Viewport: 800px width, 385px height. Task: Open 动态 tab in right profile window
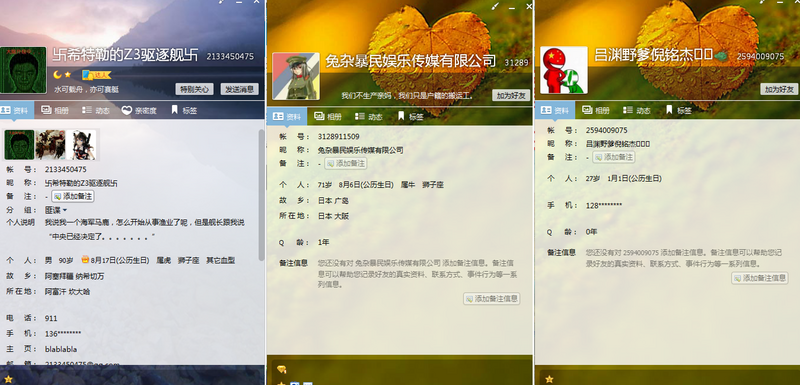pyautogui.click(x=637, y=110)
